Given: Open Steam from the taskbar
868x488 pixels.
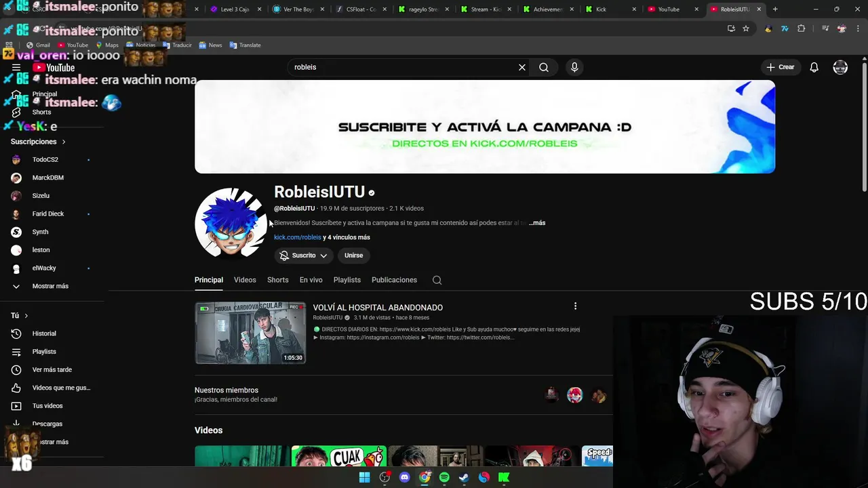Looking at the screenshot, I should (x=464, y=477).
